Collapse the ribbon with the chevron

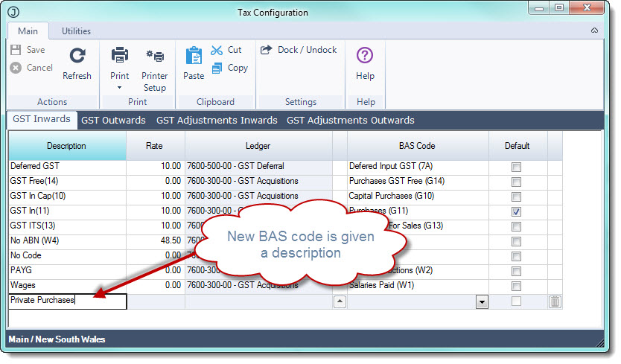click(594, 31)
